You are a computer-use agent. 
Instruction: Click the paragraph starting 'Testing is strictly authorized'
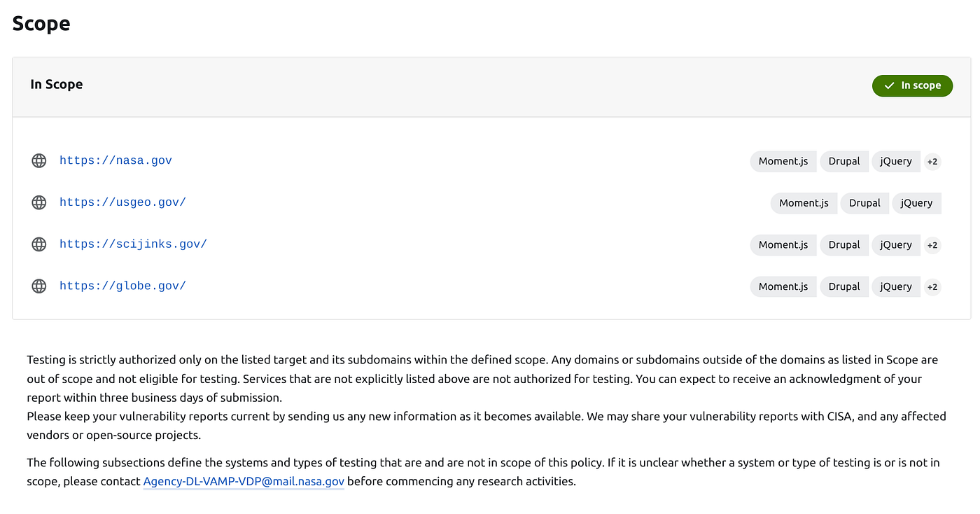482,379
